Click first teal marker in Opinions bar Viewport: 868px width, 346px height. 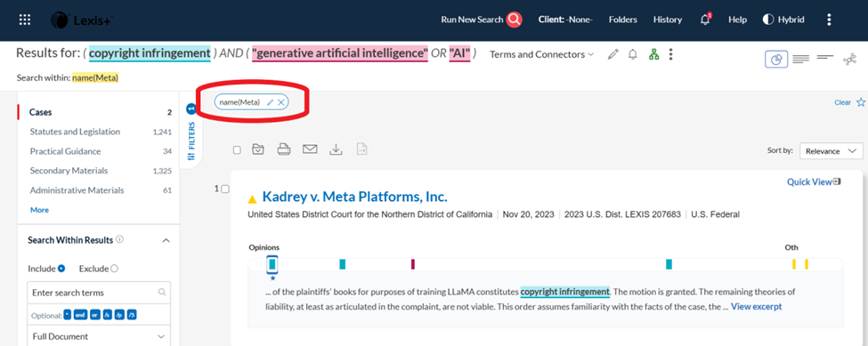click(x=272, y=265)
